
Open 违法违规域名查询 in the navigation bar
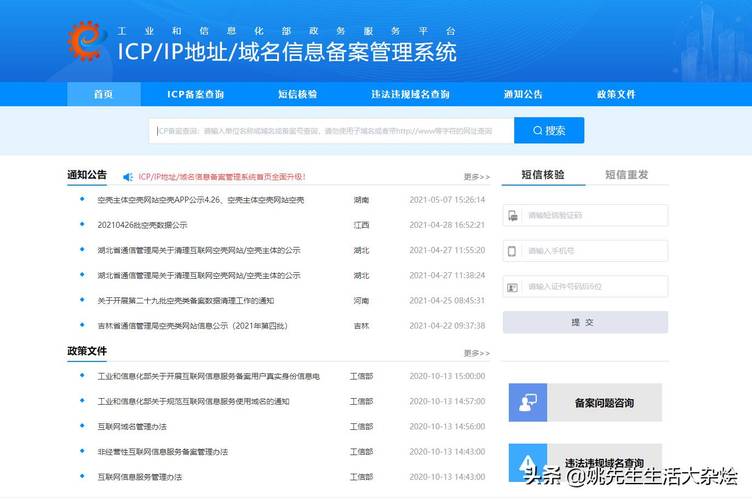[410, 94]
